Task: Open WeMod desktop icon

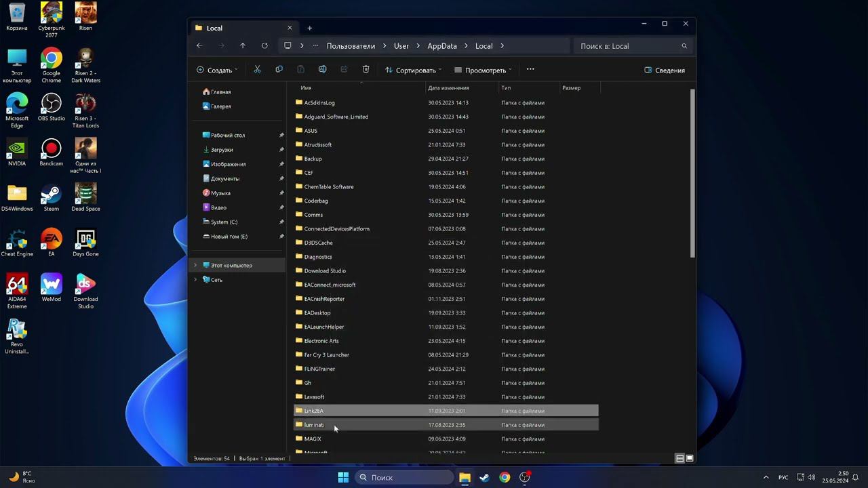Action: click(52, 288)
